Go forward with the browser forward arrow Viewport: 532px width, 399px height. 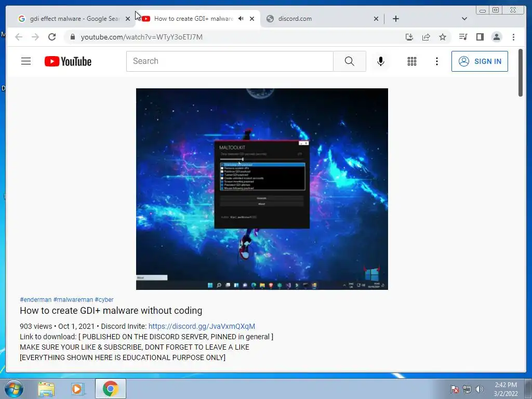coord(35,37)
